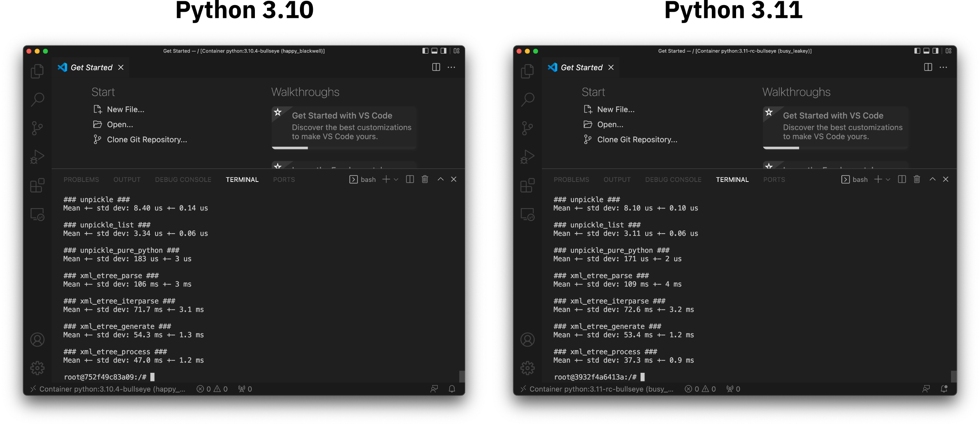Switch to the PROBLEMS tab
Image resolution: width=980 pixels, height=426 pixels.
pyautogui.click(x=81, y=179)
